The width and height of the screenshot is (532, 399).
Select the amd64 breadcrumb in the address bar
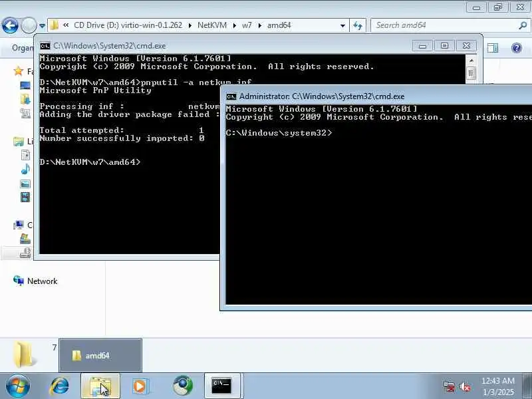[279, 25]
